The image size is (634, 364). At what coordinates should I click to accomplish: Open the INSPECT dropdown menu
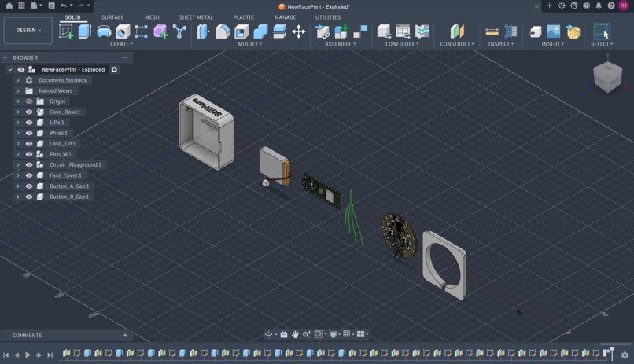point(500,44)
